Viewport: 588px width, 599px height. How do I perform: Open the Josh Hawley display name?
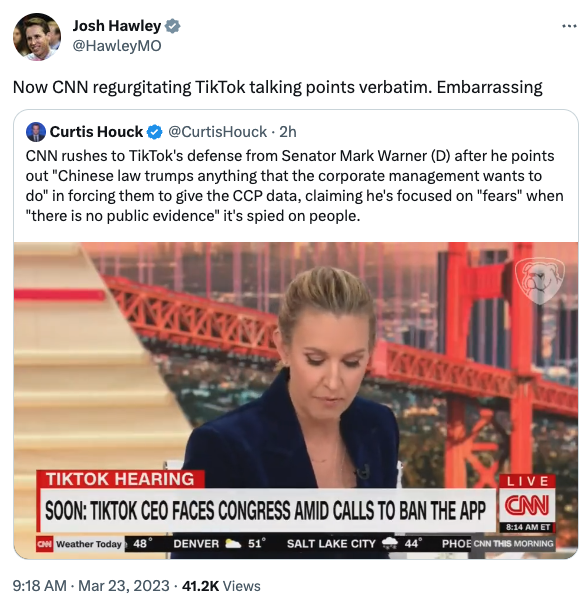[x=117, y=26]
